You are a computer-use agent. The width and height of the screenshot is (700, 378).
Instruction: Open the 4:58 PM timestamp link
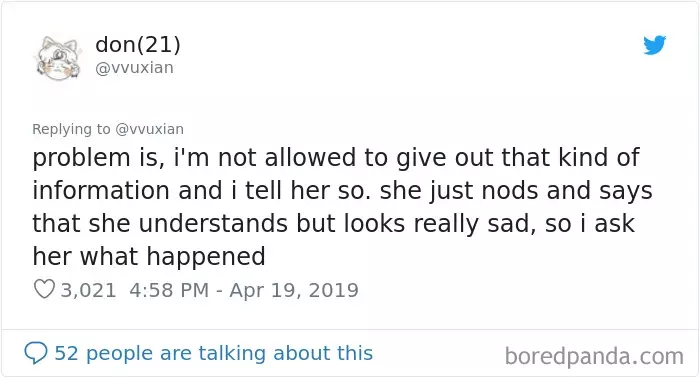[x=169, y=290]
